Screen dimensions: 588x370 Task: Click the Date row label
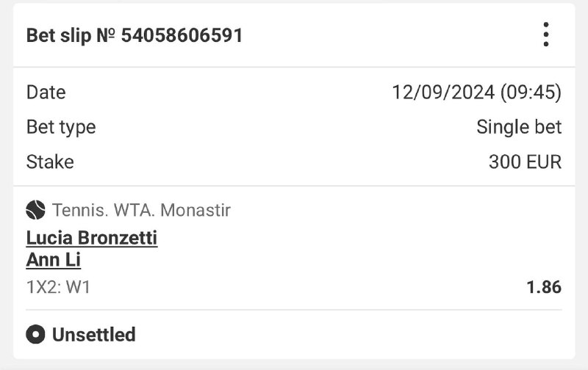(x=46, y=92)
